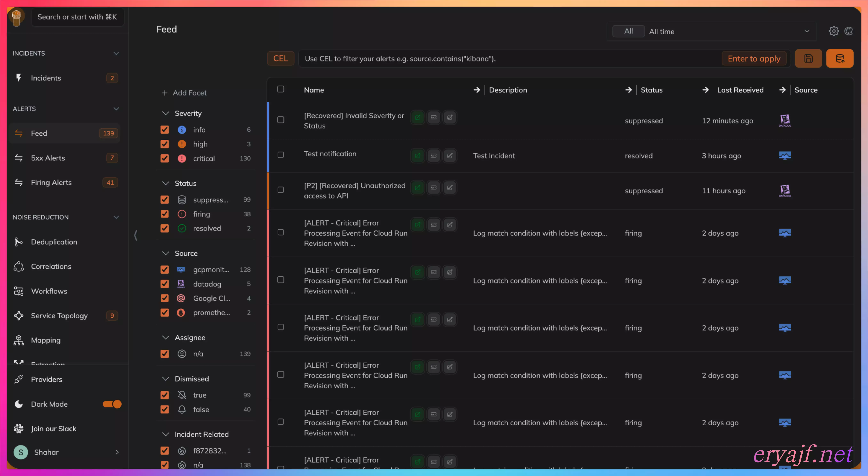This screenshot has width=868, height=476.
Task: Click the orange database upload icon
Action: tap(839, 59)
